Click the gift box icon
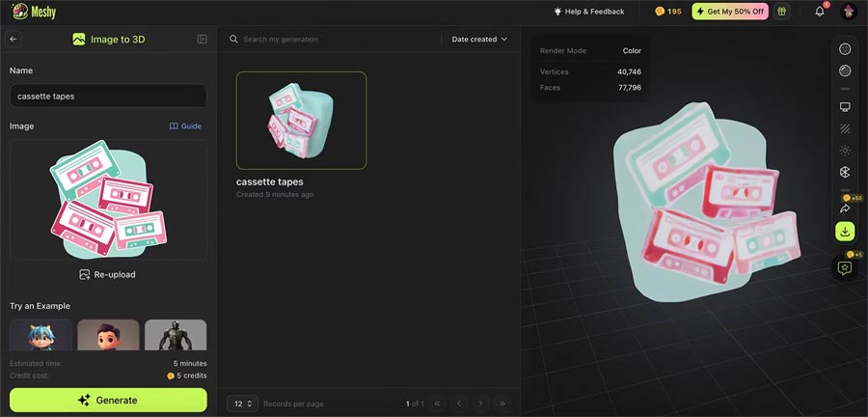 (782, 12)
